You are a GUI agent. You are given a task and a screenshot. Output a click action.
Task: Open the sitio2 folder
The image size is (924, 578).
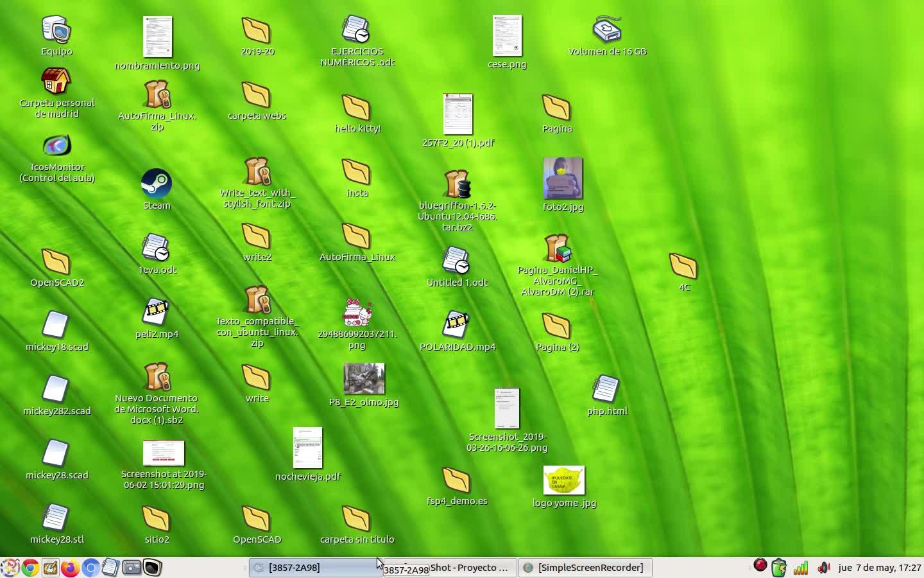pos(157,518)
